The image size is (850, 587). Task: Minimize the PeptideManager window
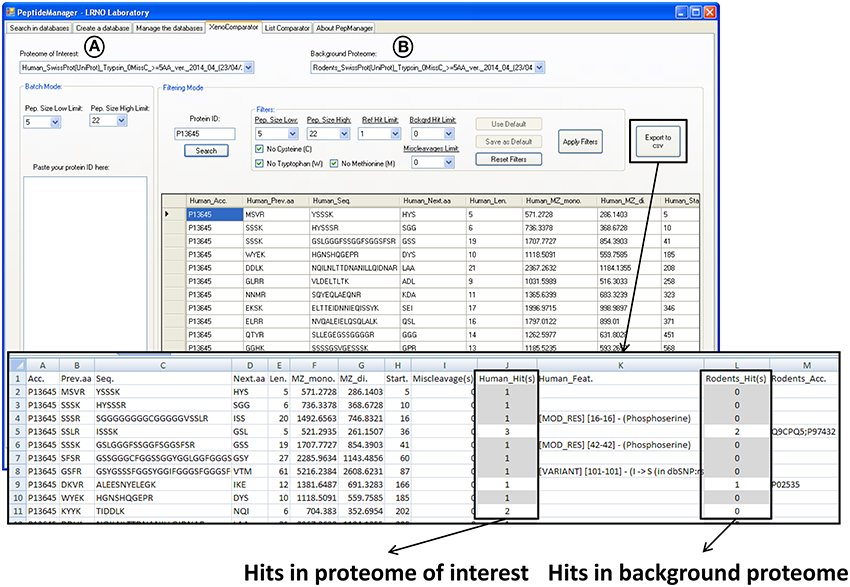point(682,12)
